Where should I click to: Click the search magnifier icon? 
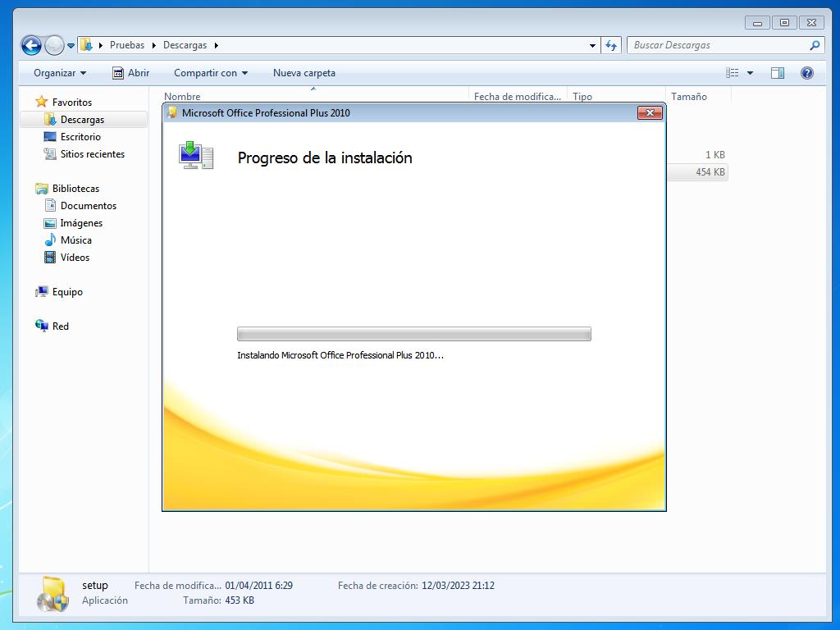[815, 46]
